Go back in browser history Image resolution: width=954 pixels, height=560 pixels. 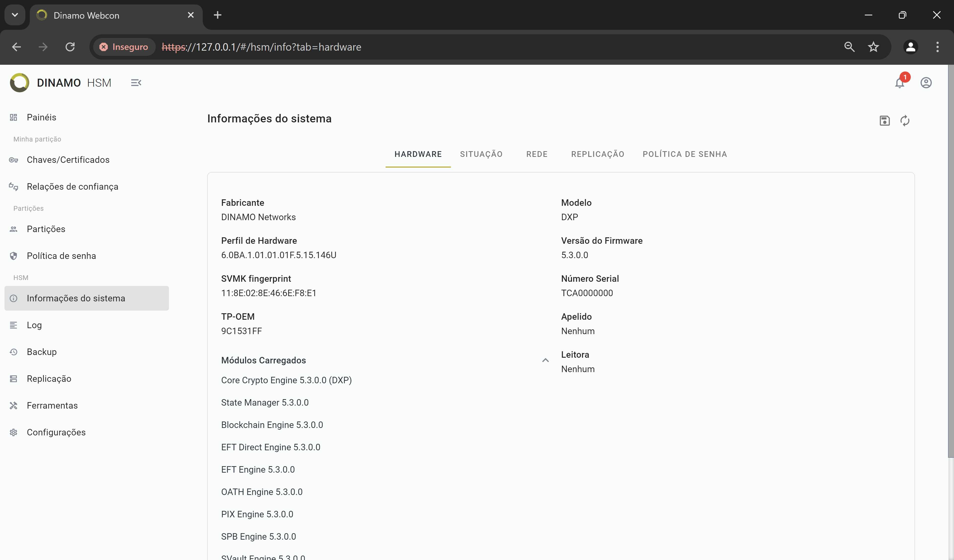16,47
